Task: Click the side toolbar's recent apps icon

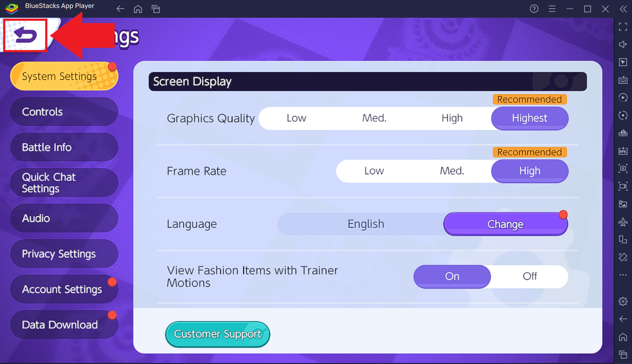Action: (x=623, y=355)
